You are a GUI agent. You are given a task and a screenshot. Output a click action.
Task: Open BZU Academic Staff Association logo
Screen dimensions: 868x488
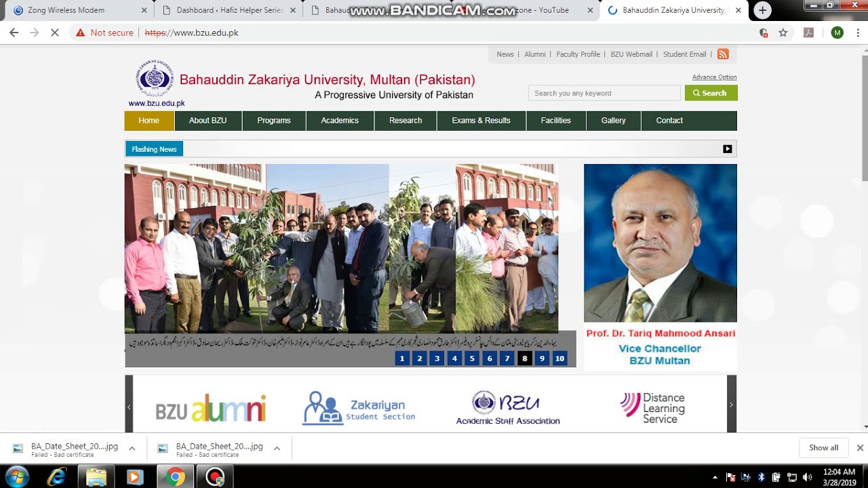pos(508,407)
